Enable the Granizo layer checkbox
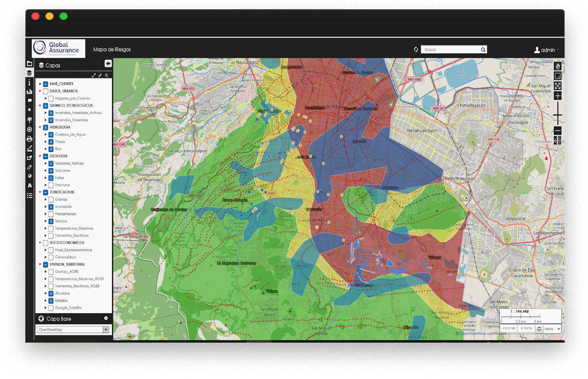Viewport: 588px width, 379px height. tap(51, 200)
